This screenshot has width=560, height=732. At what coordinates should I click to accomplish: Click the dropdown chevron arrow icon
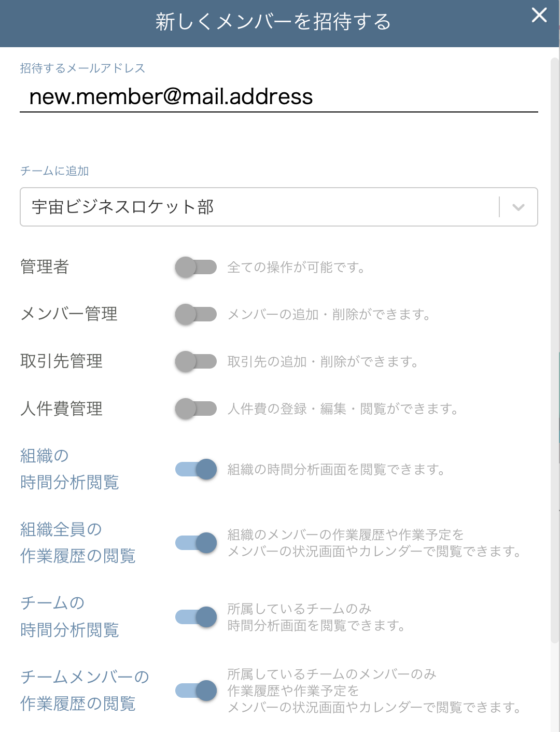point(518,207)
